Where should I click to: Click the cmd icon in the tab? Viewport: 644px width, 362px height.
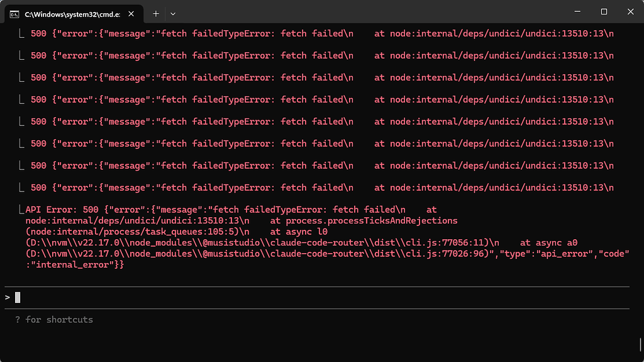point(14,14)
